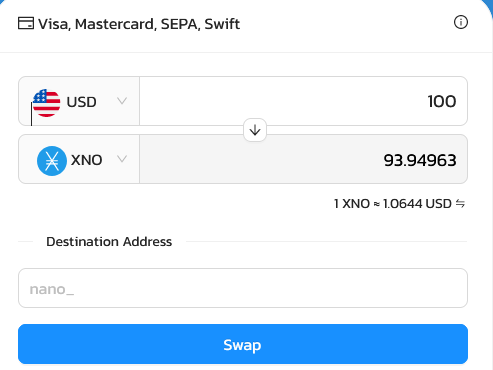Image resolution: width=493 pixels, height=370 pixels.
Task: Invert the exchange rate using the arrows icon
Action: pyautogui.click(x=460, y=203)
